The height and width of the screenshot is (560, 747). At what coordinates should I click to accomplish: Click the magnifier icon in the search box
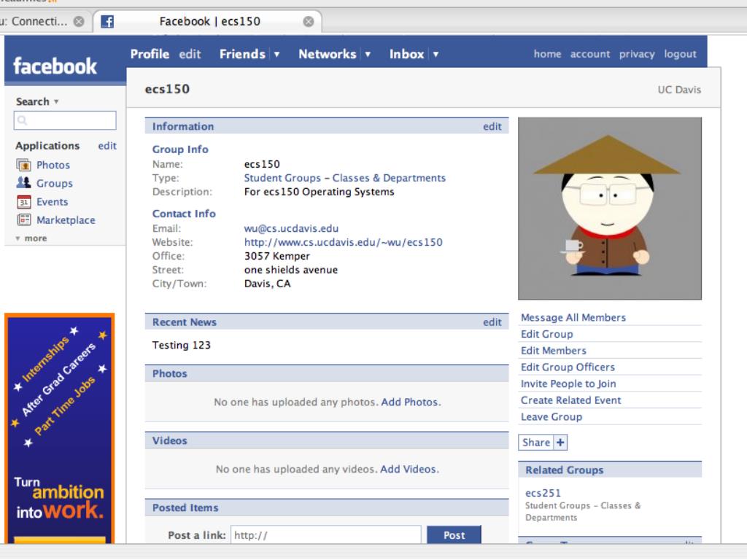click(x=22, y=120)
